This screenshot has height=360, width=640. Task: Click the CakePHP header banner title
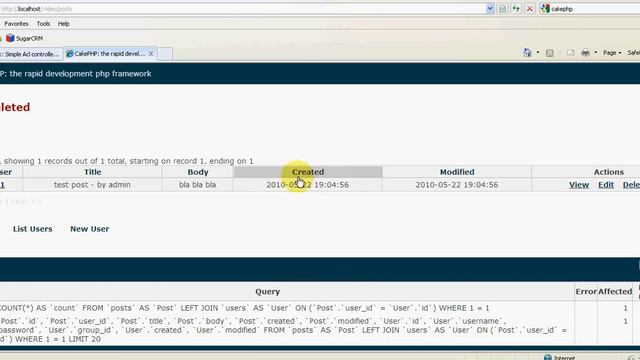pos(76,74)
